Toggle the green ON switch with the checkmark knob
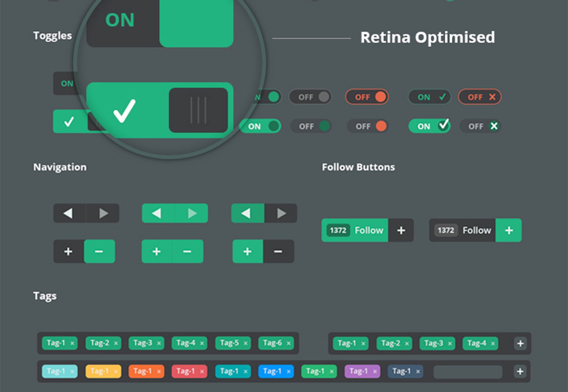The width and height of the screenshot is (568, 392). click(430, 126)
